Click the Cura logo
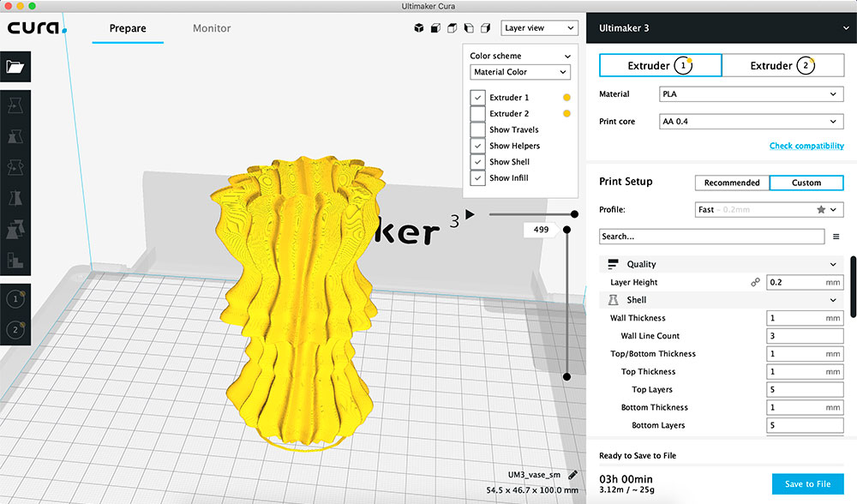The height and width of the screenshot is (504, 857). coord(36,27)
